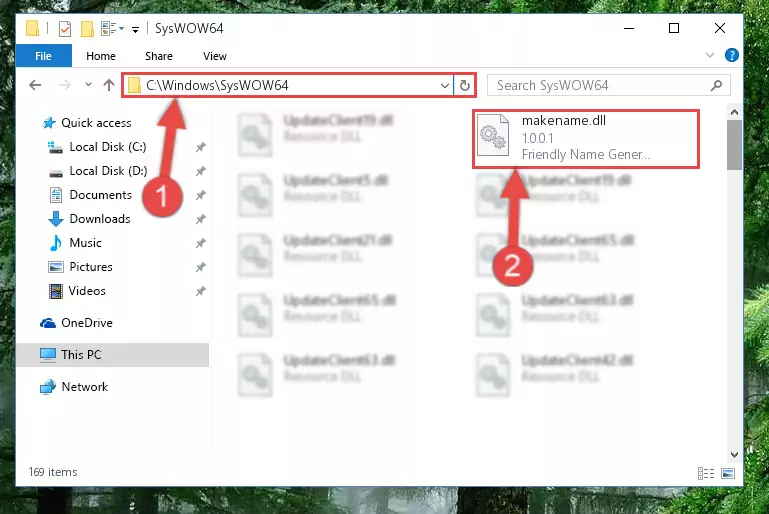Click the address bar path C:\Windows\SysWOW64

[217, 85]
